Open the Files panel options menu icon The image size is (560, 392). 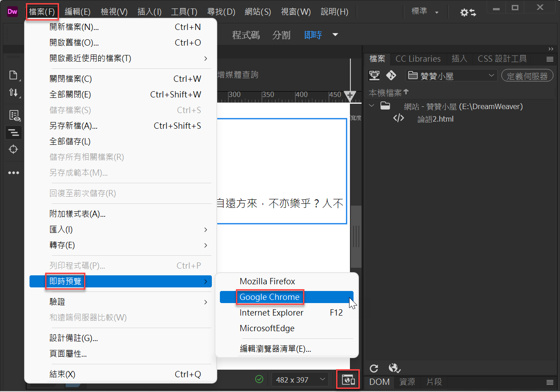tap(550, 59)
